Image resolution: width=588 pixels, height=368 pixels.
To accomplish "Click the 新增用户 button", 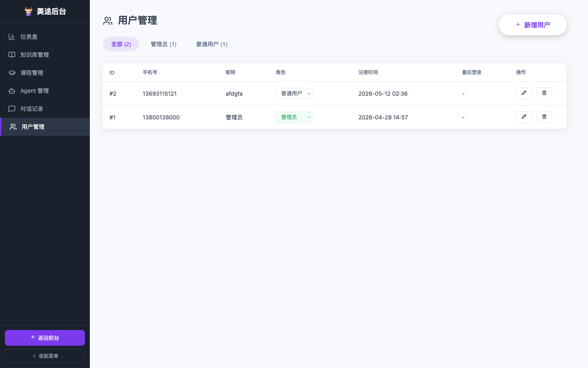I will (532, 25).
